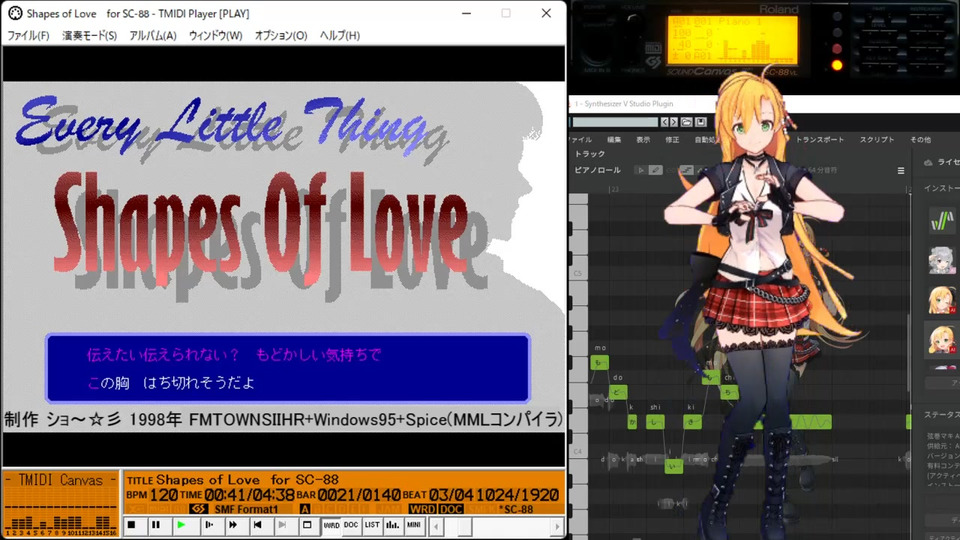Click the green 'shi' note in piano roll

655,421
